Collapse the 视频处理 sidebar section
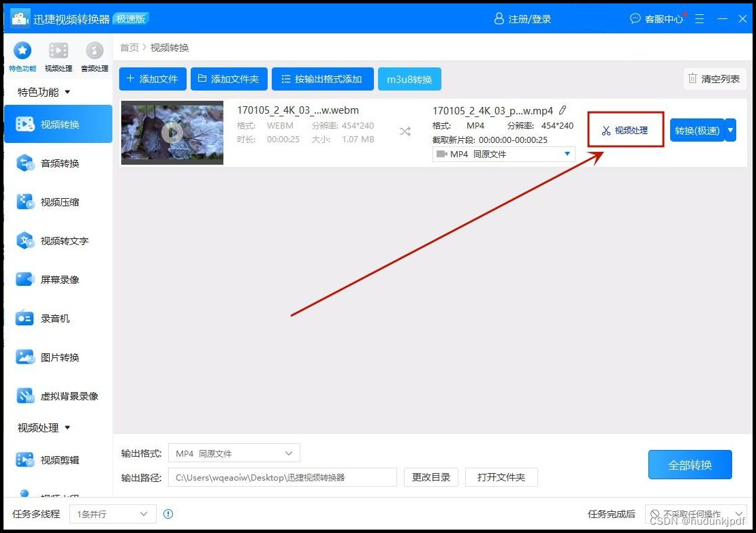The height and width of the screenshot is (533, 756). coord(44,428)
